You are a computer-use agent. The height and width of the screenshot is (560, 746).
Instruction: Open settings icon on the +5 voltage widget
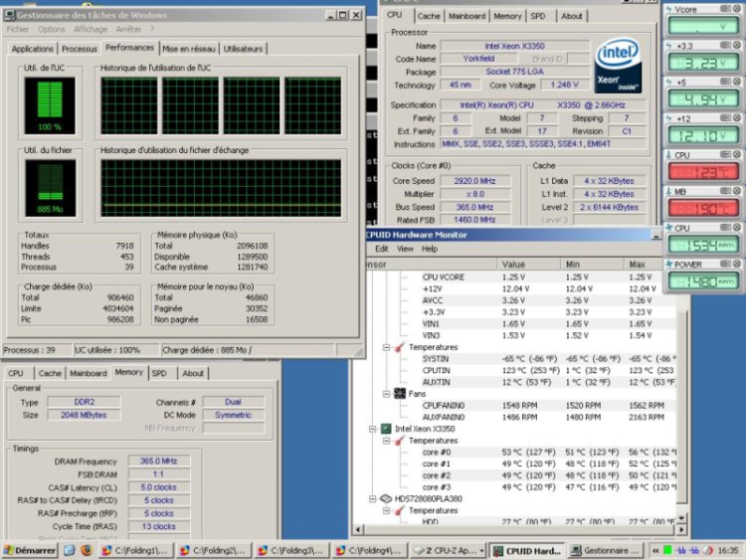coord(725,82)
